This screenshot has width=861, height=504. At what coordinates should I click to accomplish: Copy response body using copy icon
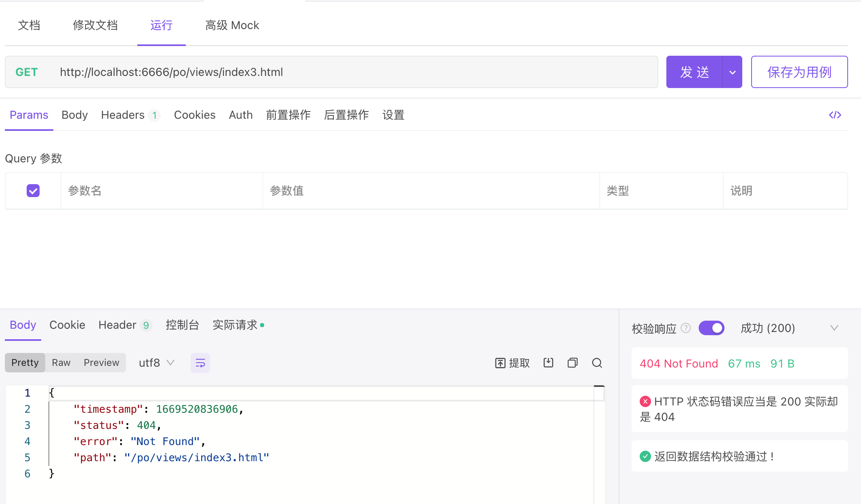pos(572,363)
